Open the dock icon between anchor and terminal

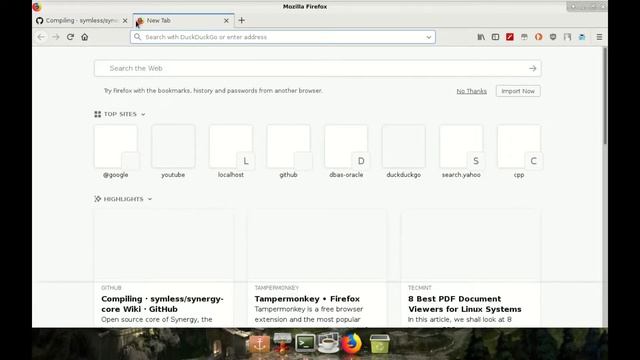282,342
